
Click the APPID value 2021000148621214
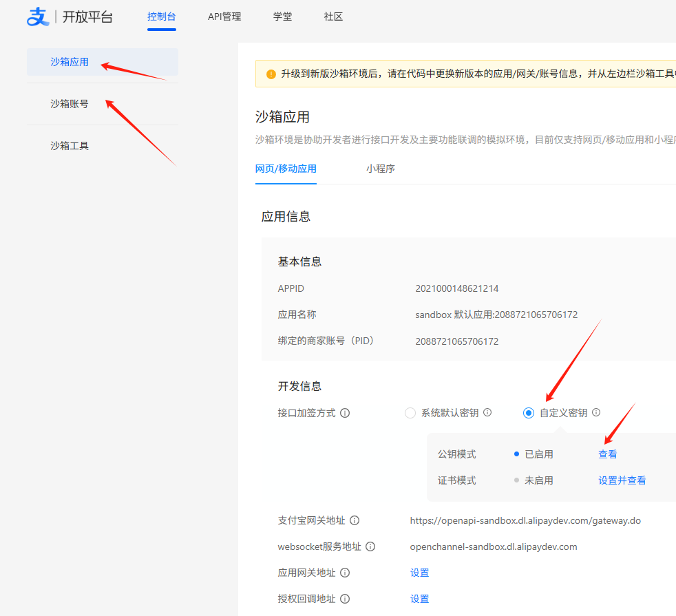click(457, 288)
